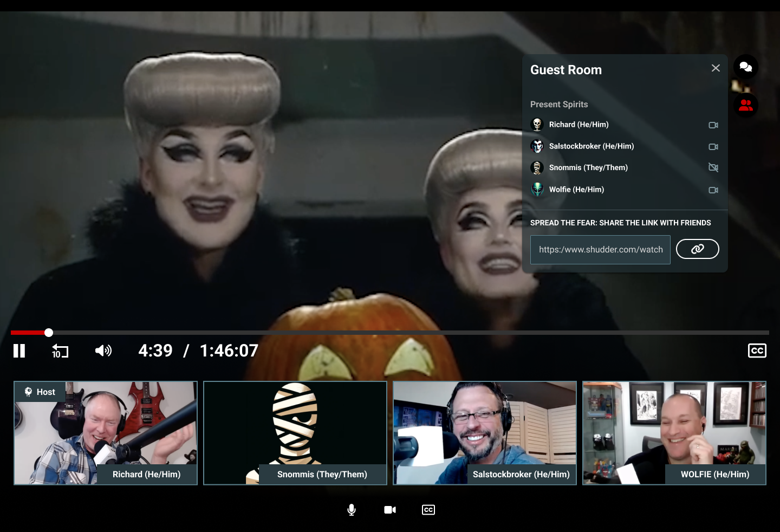The height and width of the screenshot is (532, 780).
Task: Click the Richard (He/Him) label on webcam tile
Action: [x=146, y=474]
